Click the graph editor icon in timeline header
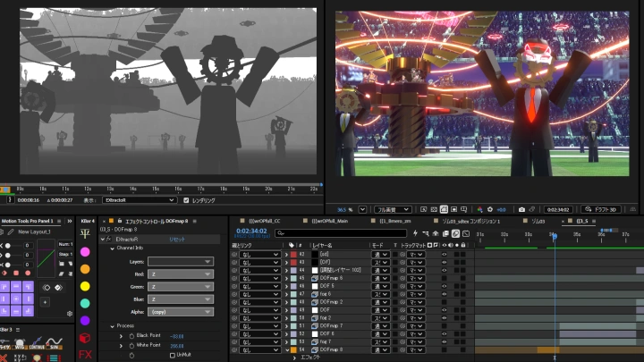This screenshot has width=644, height=362. coord(466,233)
